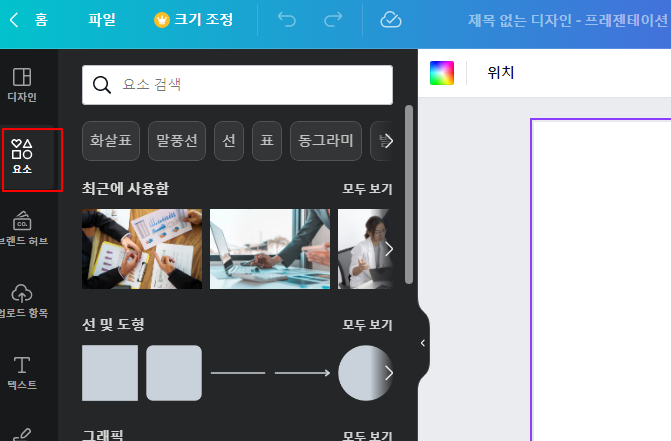
Task: Click the 그래픽 section heading
Action: coord(103,435)
